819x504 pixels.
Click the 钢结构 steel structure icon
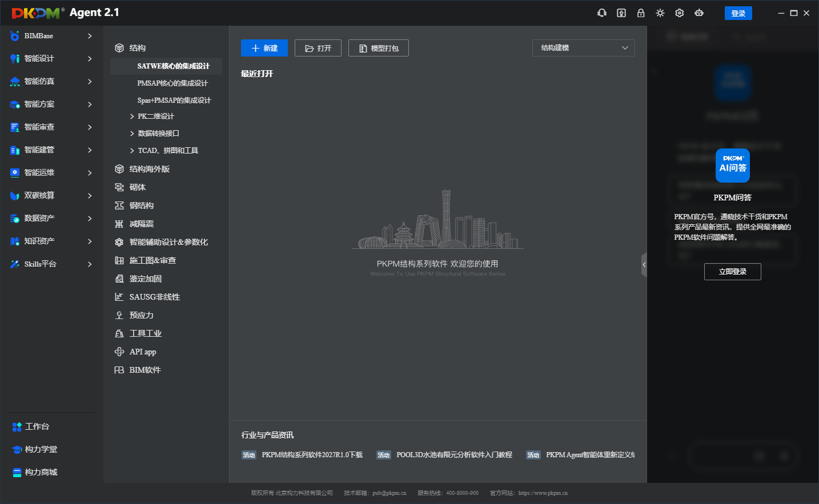coord(119,205)
